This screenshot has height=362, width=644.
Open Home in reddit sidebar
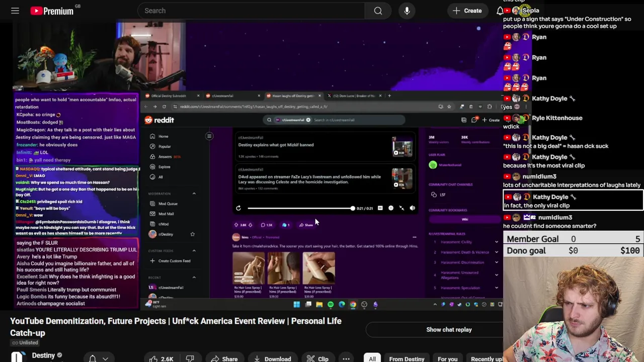(163, 136)
